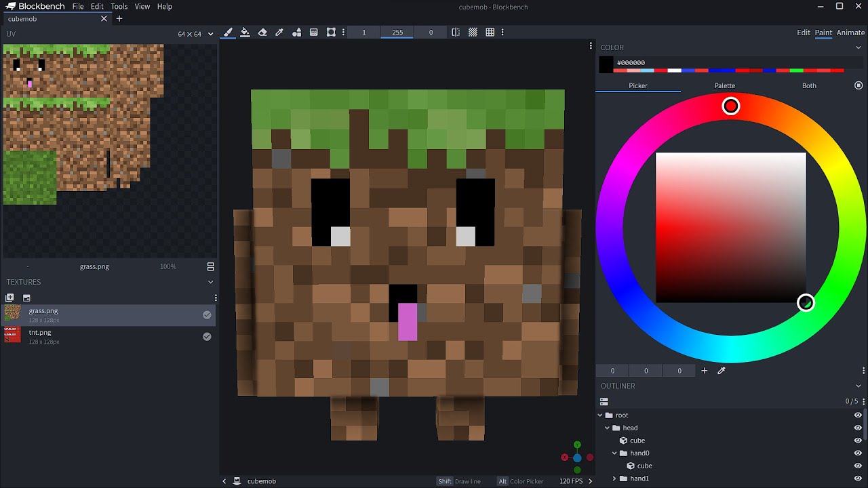Expand the hand1 group

(x=615, y=479)
